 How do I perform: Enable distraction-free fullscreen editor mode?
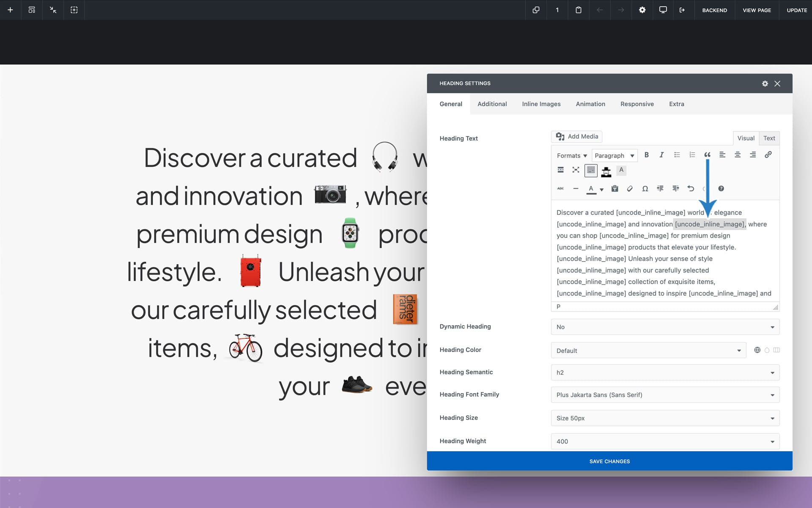point(576,170)
